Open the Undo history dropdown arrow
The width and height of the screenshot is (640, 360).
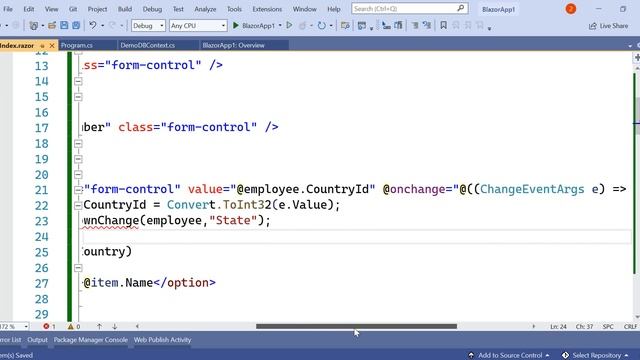click(102, 26)
